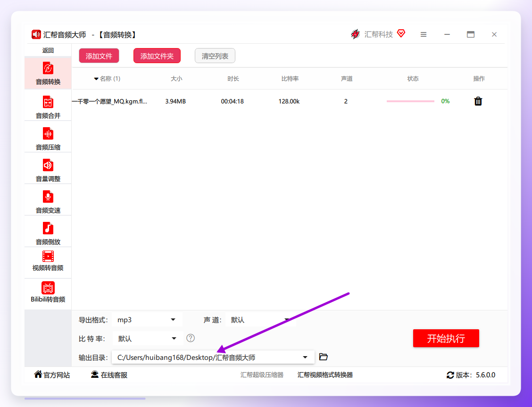Click the 版本: 5.6.0.0 text

475,375
